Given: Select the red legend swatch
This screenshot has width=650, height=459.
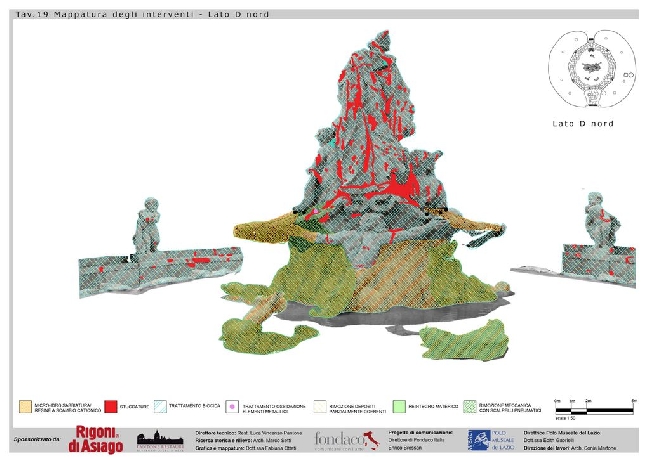Looking at the screenshot, I should pos(110,408).
